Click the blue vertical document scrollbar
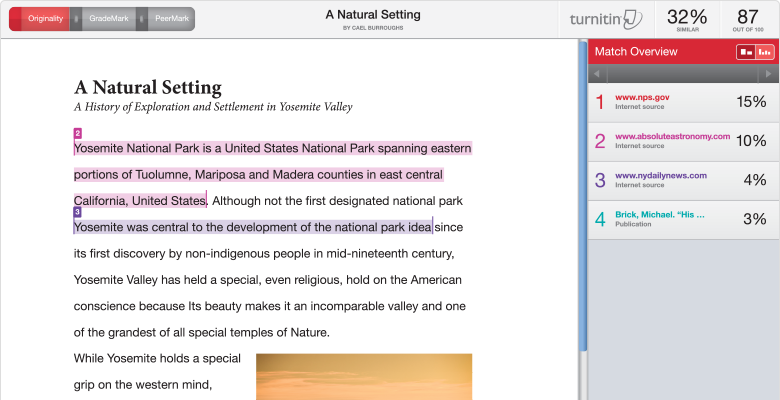Screen dimensions: 780x400 583,200
